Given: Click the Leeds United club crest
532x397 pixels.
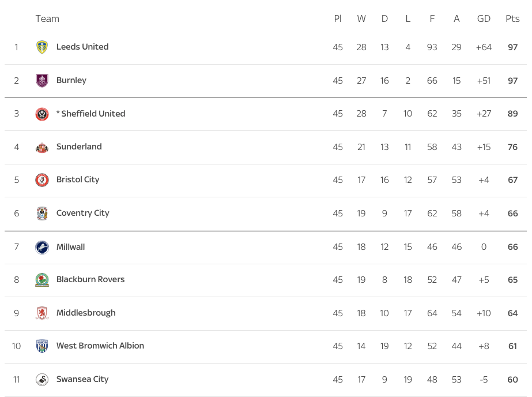Looking at the screenshot, I should click(42, 47).
